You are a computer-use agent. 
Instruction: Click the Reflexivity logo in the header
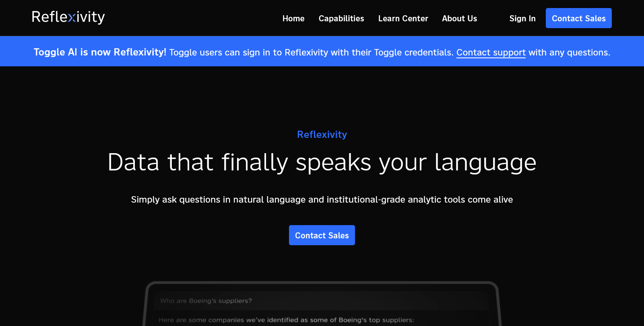[68, 17]
